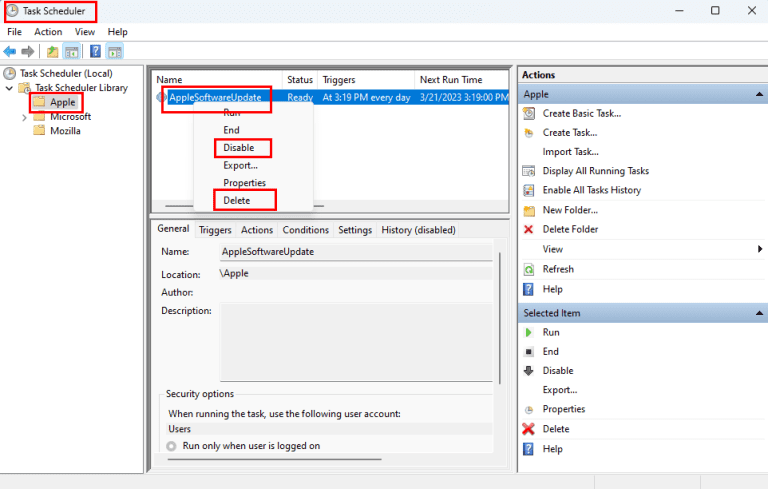Click the Create Basic Task icon

tap(529, 113)
